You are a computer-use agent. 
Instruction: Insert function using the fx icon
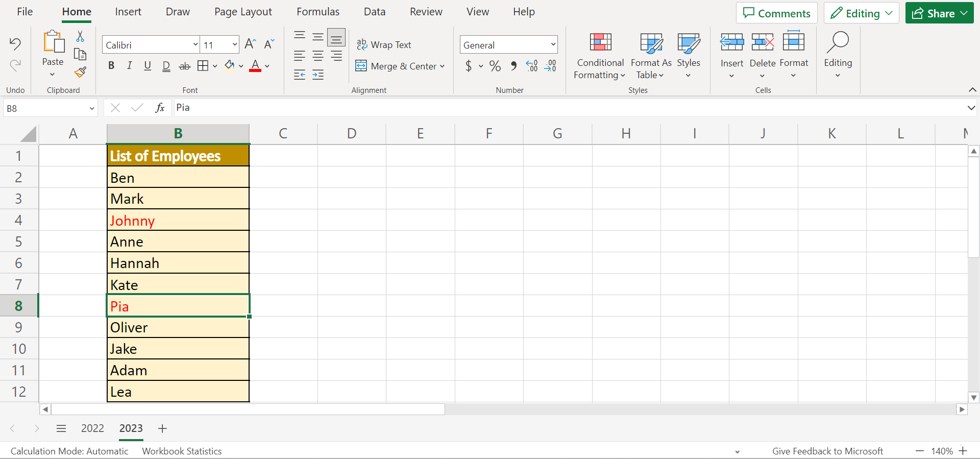[x=160, y=108]
